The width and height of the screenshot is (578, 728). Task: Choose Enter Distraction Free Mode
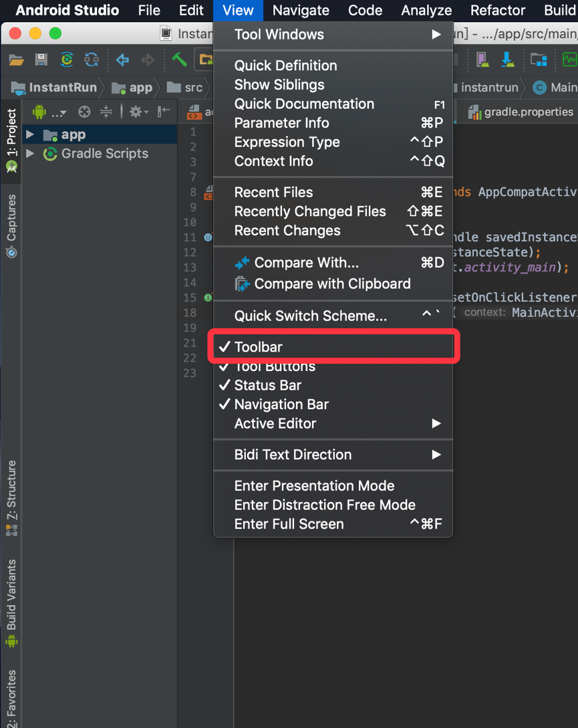[333, 505]
